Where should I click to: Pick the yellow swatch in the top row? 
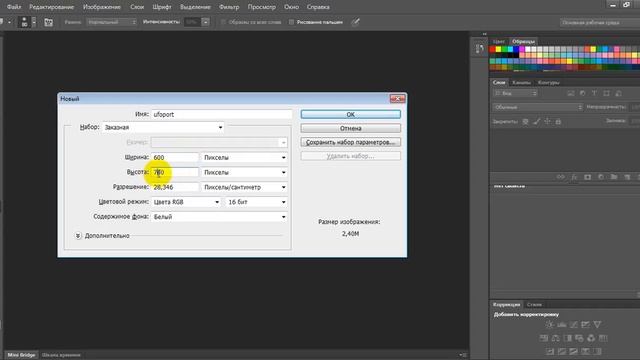[498, 49]
